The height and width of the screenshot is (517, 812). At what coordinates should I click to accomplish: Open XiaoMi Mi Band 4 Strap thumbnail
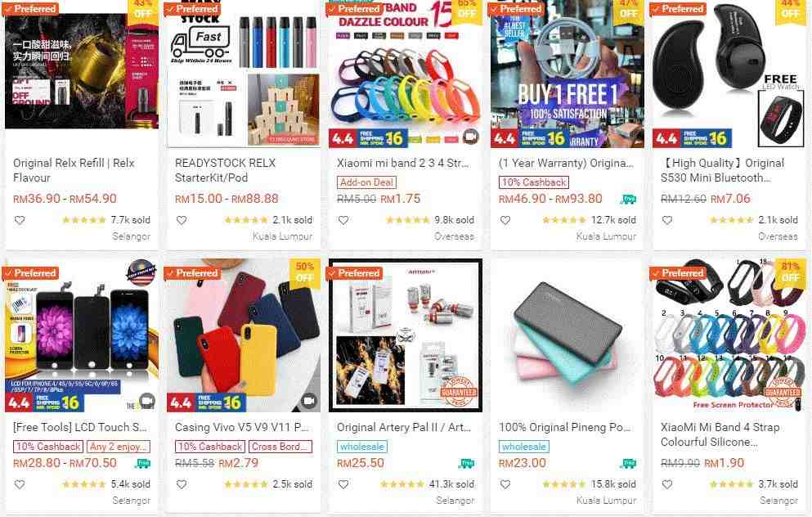(x=729, y=335)
